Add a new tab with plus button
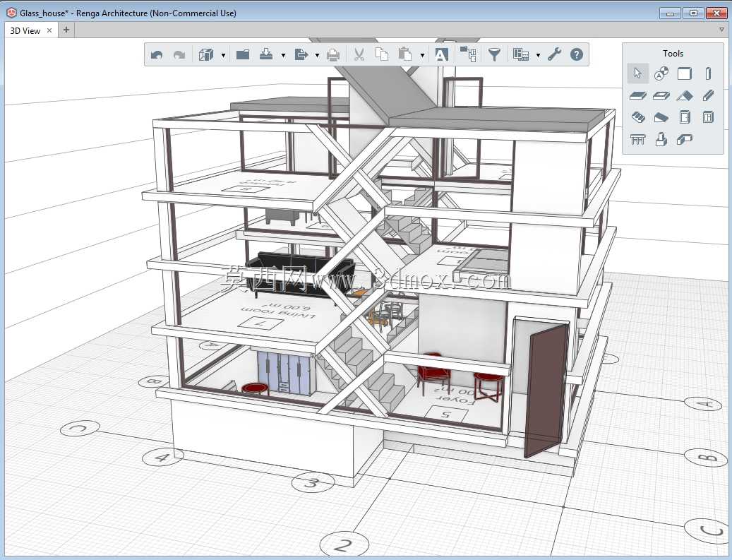 [66, 30]
